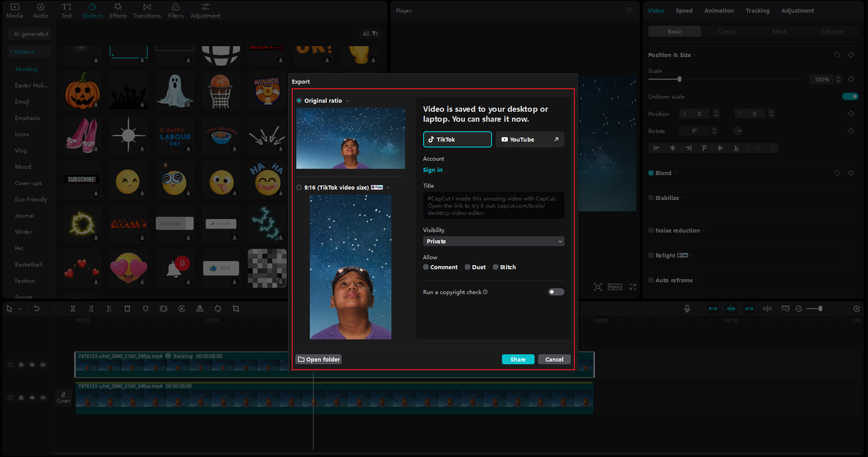Click the align left icon in properties
Image resolution: width=868 pixels, height=457 pixels.
pos(656,148)
